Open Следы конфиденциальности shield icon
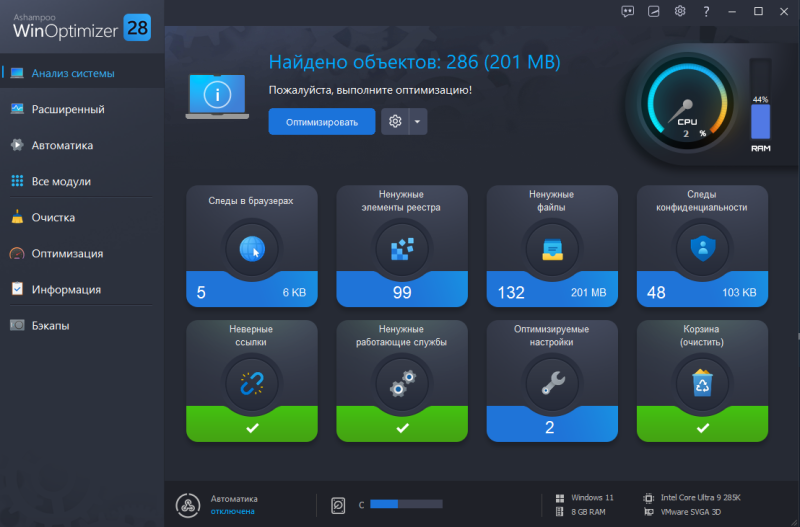Viewport: 800px width, 527px height. pyautogui.click(x=703, y=249)
